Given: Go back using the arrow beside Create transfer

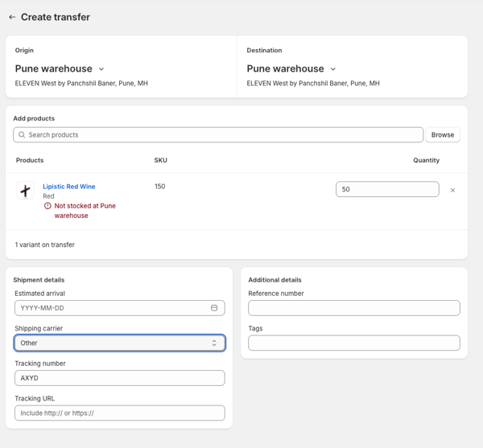Looking at the screenshot, I should click(12, 17).
